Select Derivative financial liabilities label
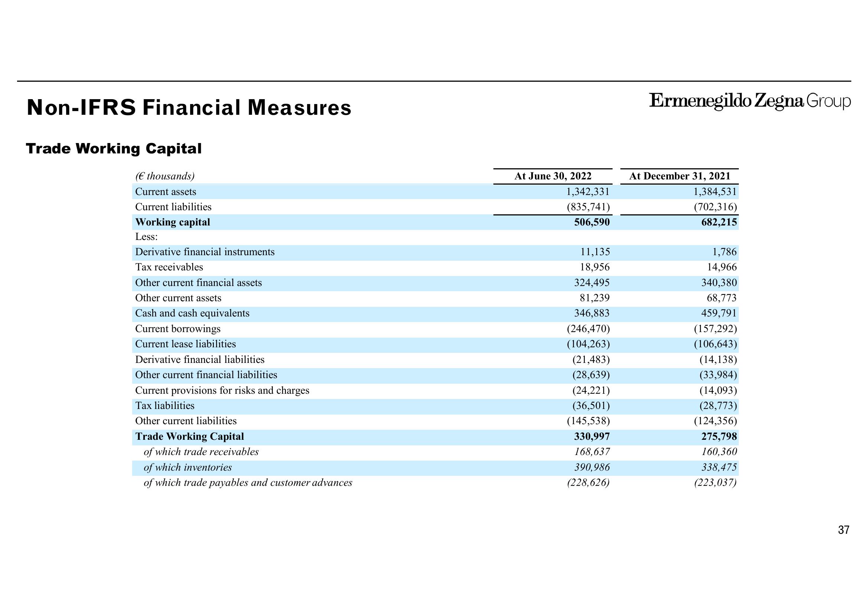The width and height of the screenshot is (868, 614). pyautogui.click(x=200, y=360)
